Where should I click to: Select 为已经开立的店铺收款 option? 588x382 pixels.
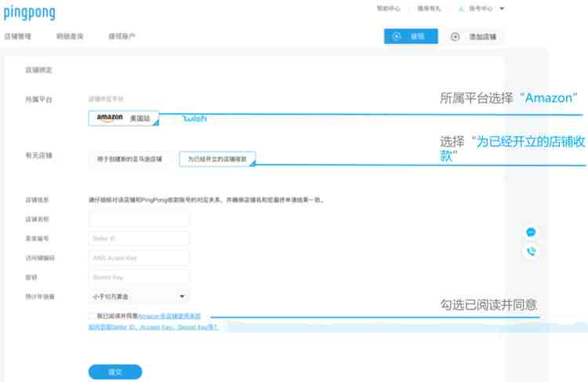tap(217, 159)
